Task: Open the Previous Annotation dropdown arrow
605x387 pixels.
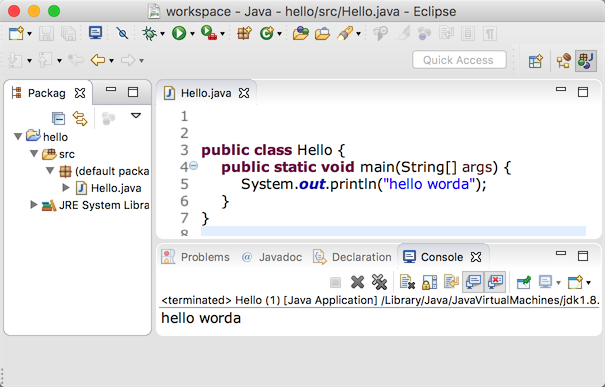Action: [x=59, y=61]
